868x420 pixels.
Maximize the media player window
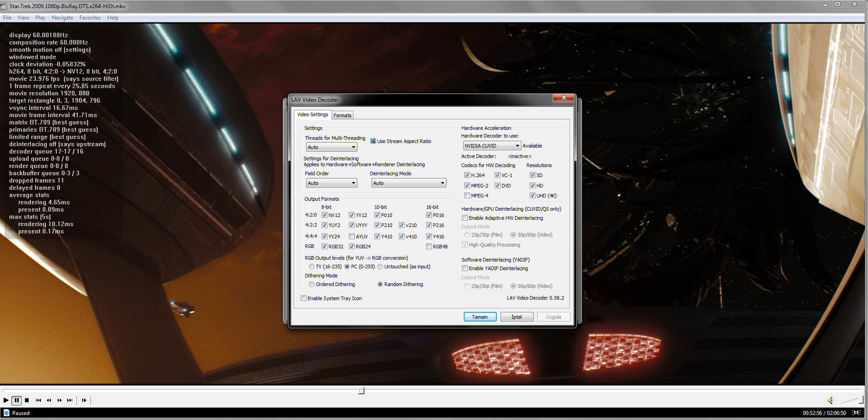838,5
